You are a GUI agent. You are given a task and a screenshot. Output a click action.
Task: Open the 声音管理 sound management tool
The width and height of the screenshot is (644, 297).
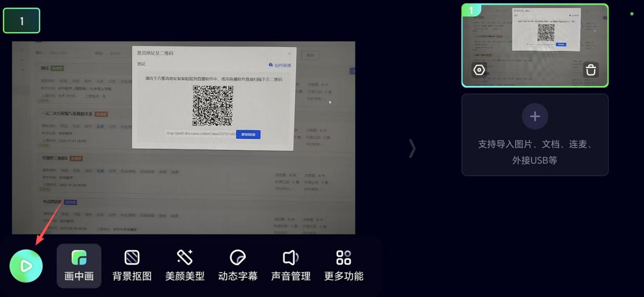291,266
